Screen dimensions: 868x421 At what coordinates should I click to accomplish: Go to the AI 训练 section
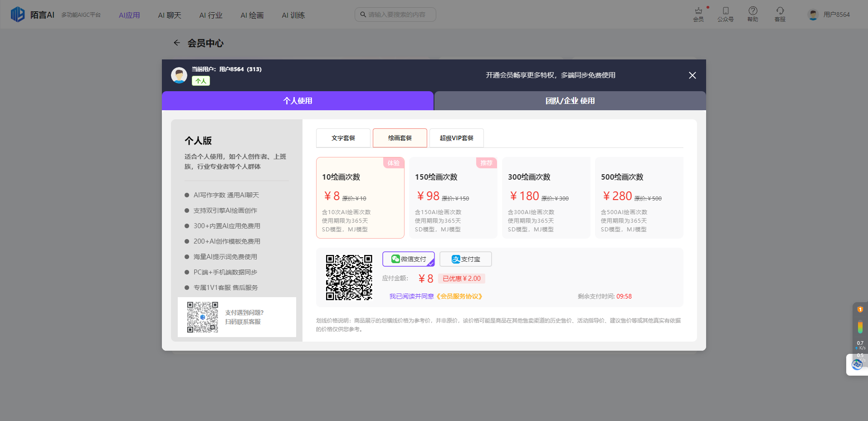click(293, 15)
